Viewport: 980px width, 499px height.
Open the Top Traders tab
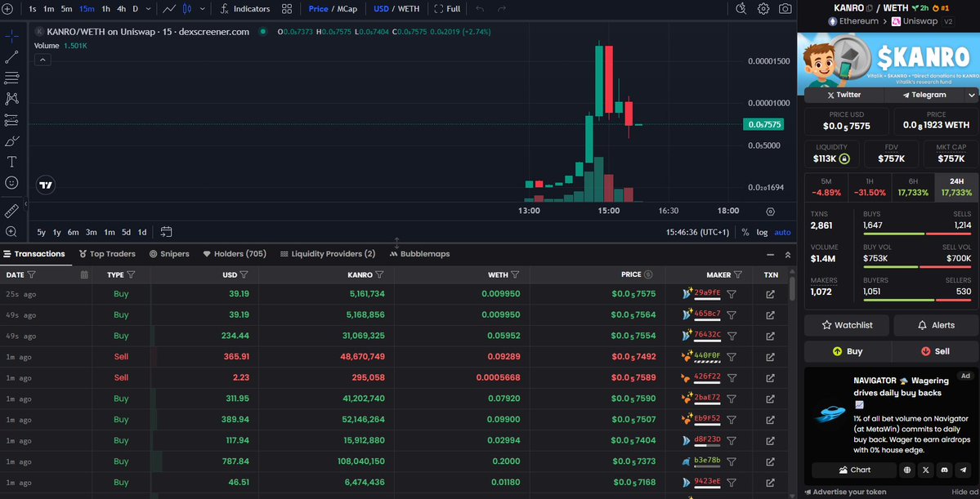coord(107,253)
